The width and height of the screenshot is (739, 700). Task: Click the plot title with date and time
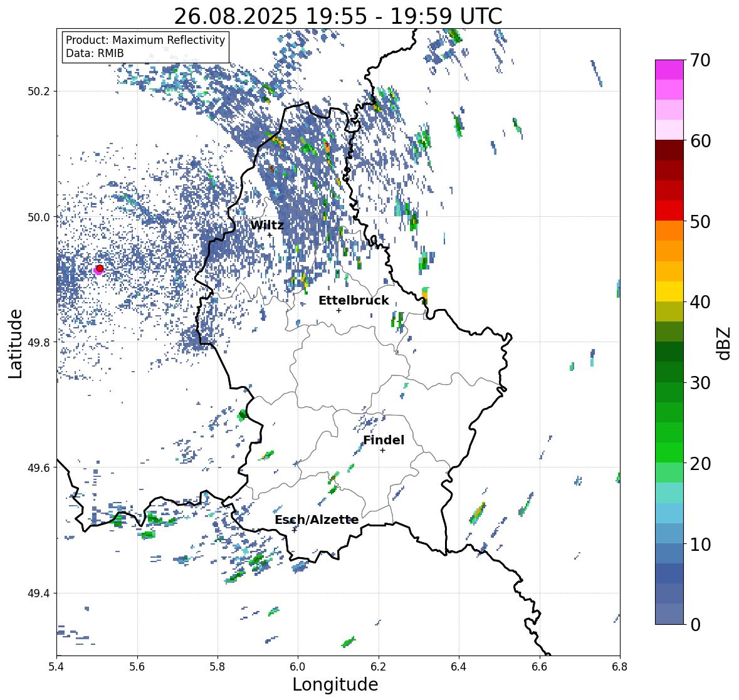click(338, 16)
